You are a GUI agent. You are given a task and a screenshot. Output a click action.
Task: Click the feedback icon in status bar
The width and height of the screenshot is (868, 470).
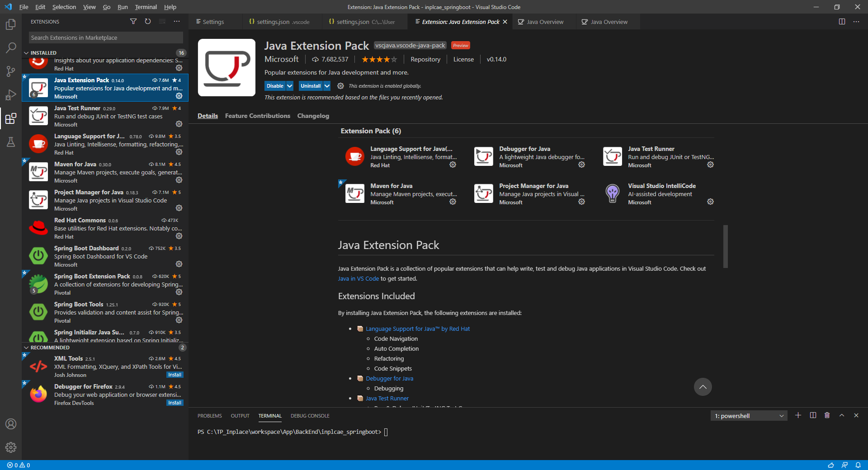tap(844, 465)
